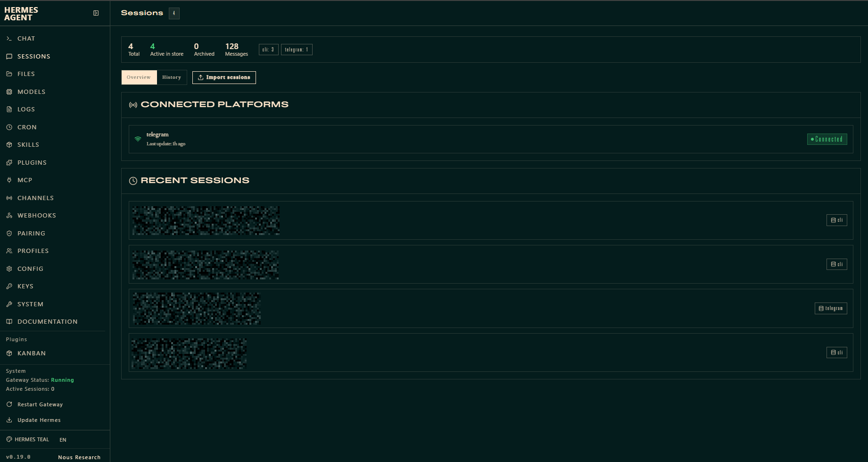Open the MCP plug icon
Image resolution: width=868 pixels, height=462 pixels.
point(9,180)
